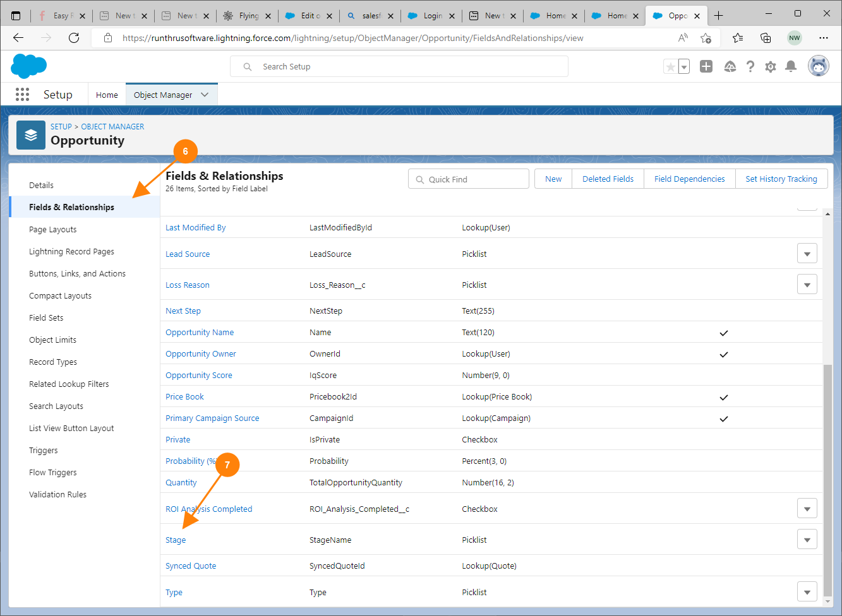Screen dimensions: 842x616
Task: Open the Stage field link
Action: [x=176, y=540]
